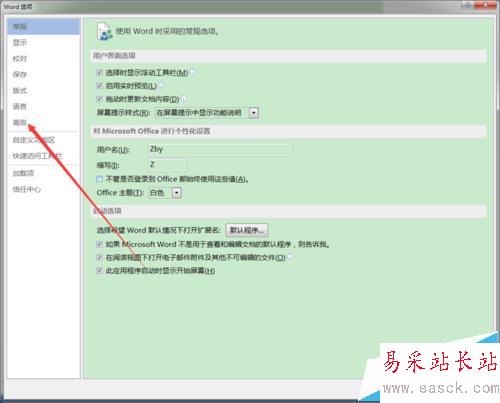Click info icon beside 阅读视图 email attachment option

pos(290,257)
